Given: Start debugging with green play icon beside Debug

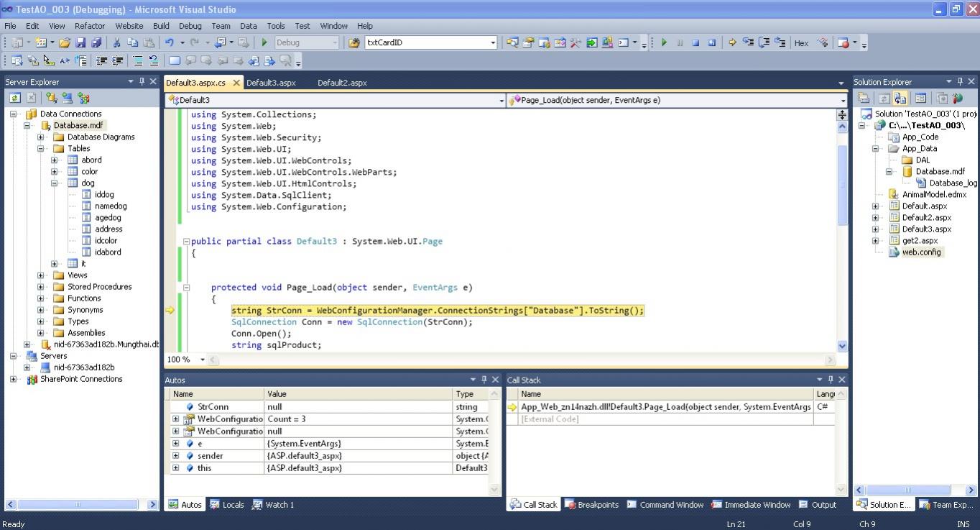Looking at the screenshot, I should click(264, 42).
